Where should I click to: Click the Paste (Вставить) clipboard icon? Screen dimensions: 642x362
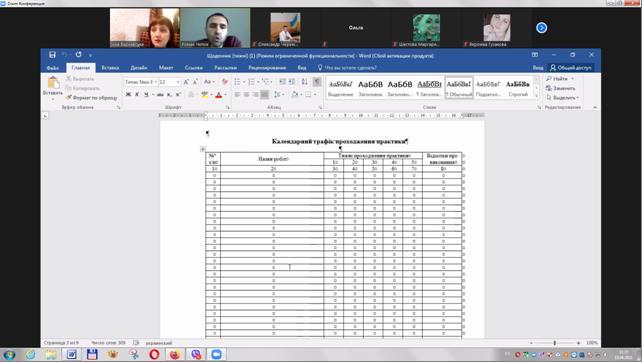click(x=53, y=83)
